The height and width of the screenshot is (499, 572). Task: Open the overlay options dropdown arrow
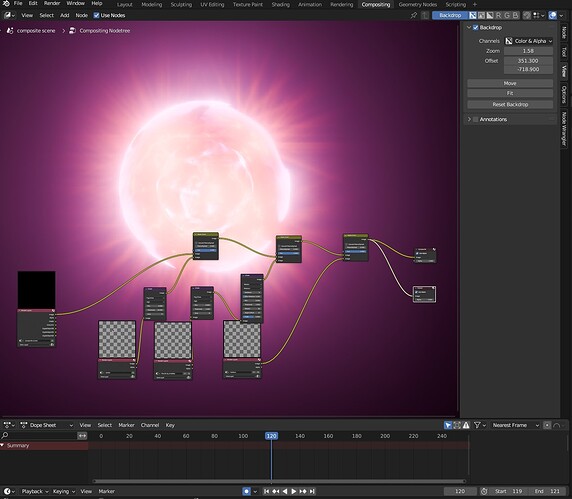[x=562, y=15]
